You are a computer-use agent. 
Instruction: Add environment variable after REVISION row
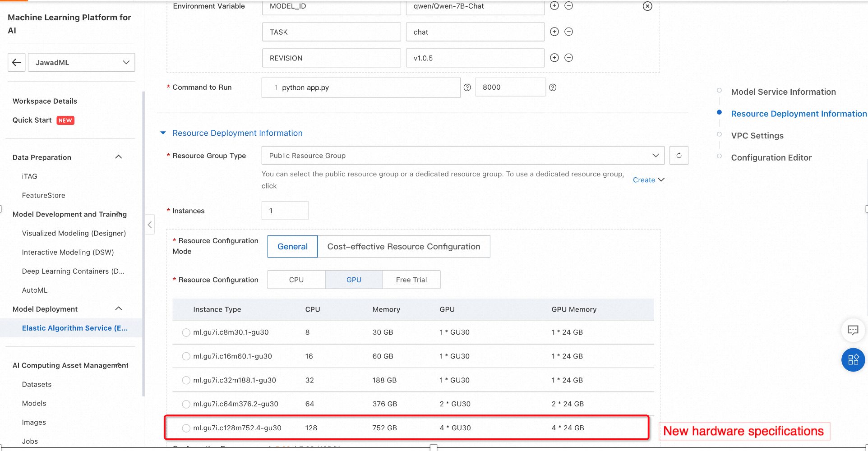554,58
